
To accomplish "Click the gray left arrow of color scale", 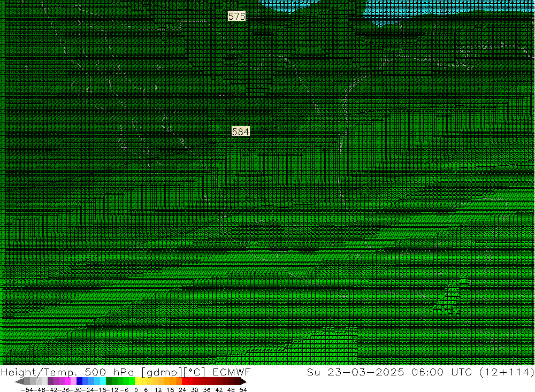I will click(19, 381).
